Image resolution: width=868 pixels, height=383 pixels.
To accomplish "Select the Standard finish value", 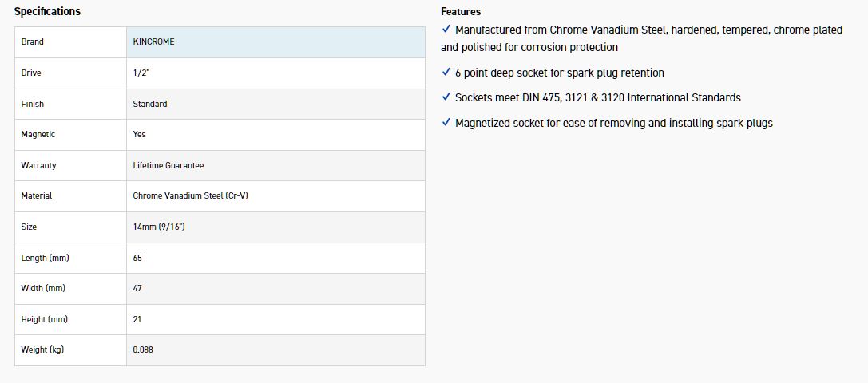I will 150,104.
